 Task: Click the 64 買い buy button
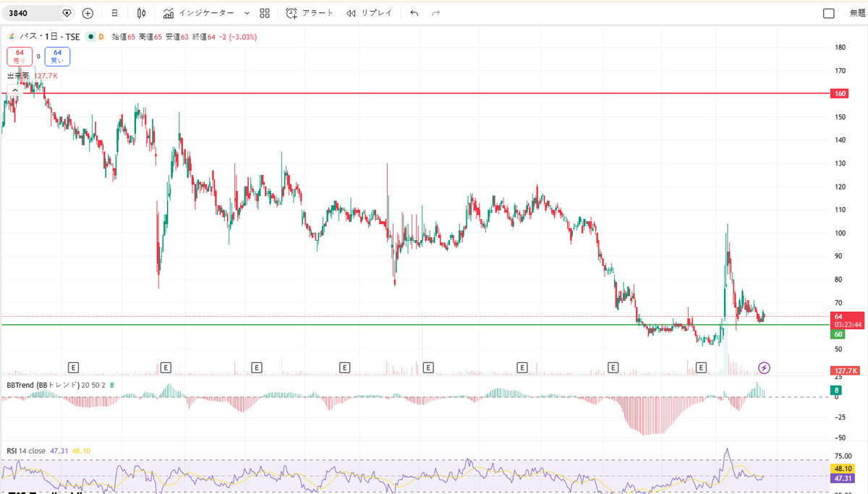click(x=57, y=56)
